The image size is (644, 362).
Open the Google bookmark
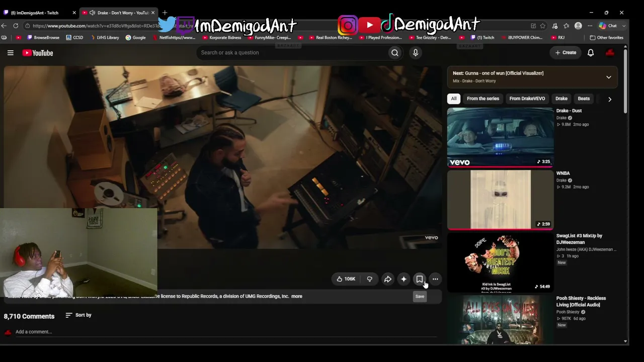(x=136, y=38)
